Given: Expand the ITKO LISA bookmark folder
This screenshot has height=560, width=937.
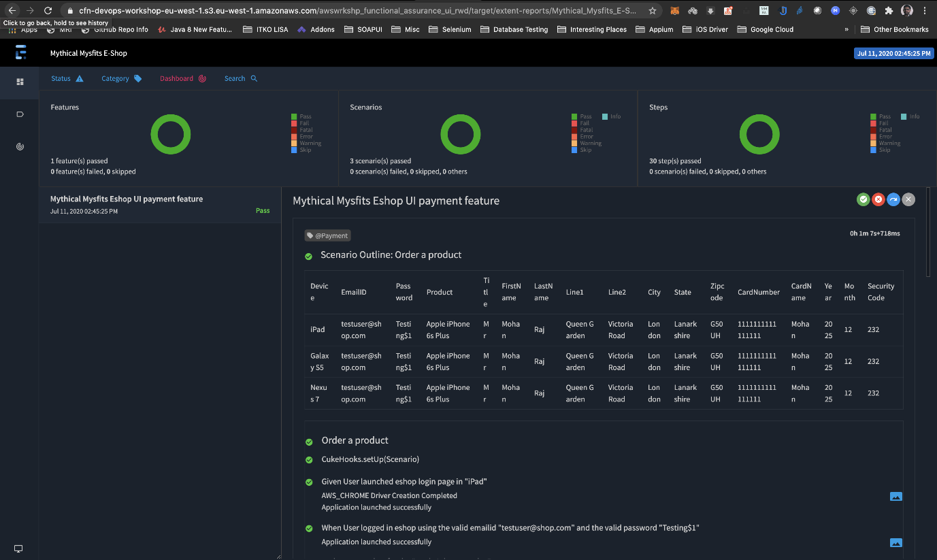Looking at the screenshot, I should coord(265,29).
